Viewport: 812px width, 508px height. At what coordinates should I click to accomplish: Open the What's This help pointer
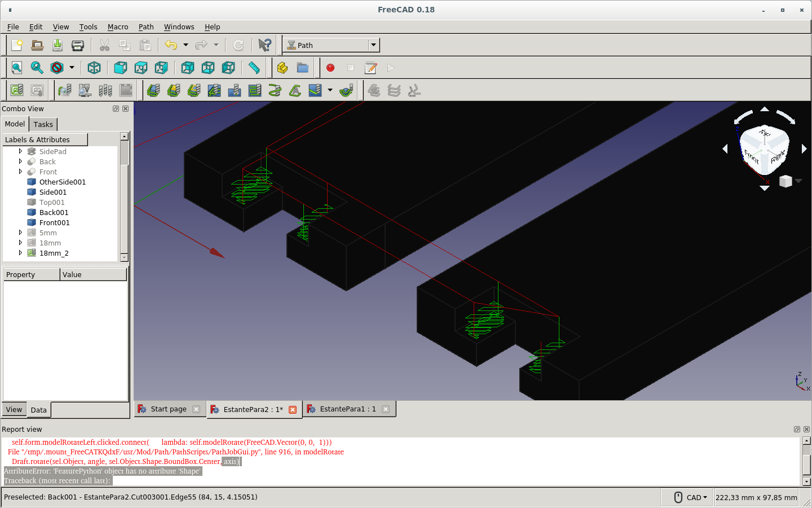coord(264,45)
